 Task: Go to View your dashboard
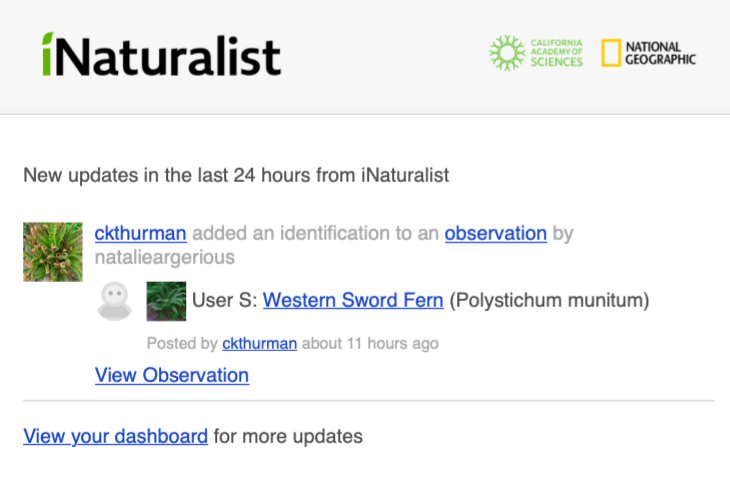115,436
